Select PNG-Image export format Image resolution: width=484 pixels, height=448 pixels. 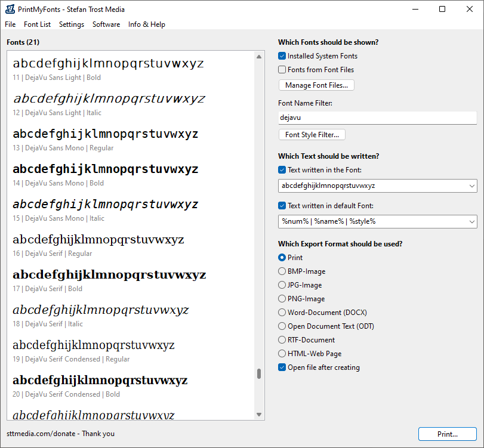pyautogui.click(x=282, y=299)
